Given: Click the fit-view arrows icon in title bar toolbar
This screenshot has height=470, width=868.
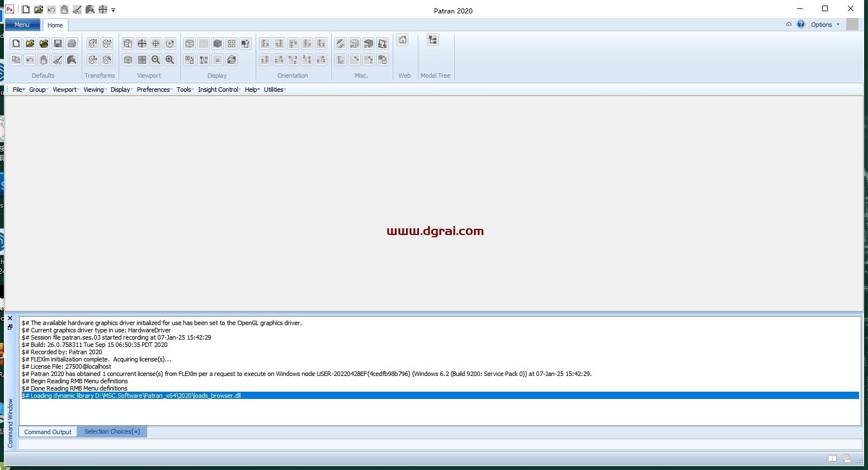Looking at the screenshot, I should coord(103,10).
